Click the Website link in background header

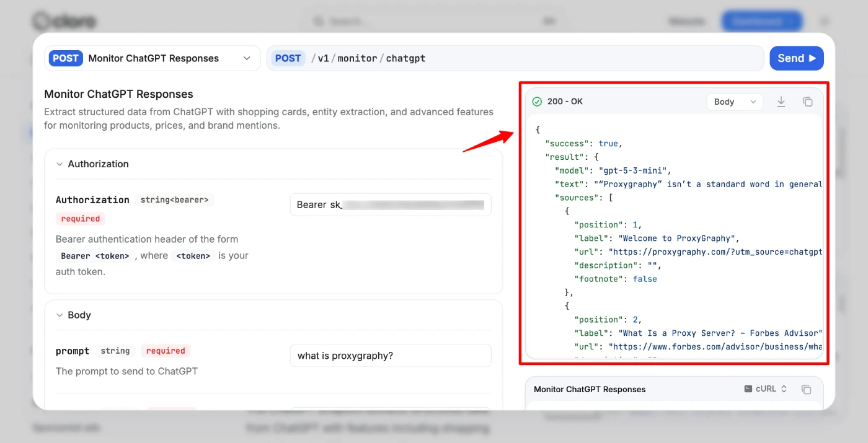[686, 21]
